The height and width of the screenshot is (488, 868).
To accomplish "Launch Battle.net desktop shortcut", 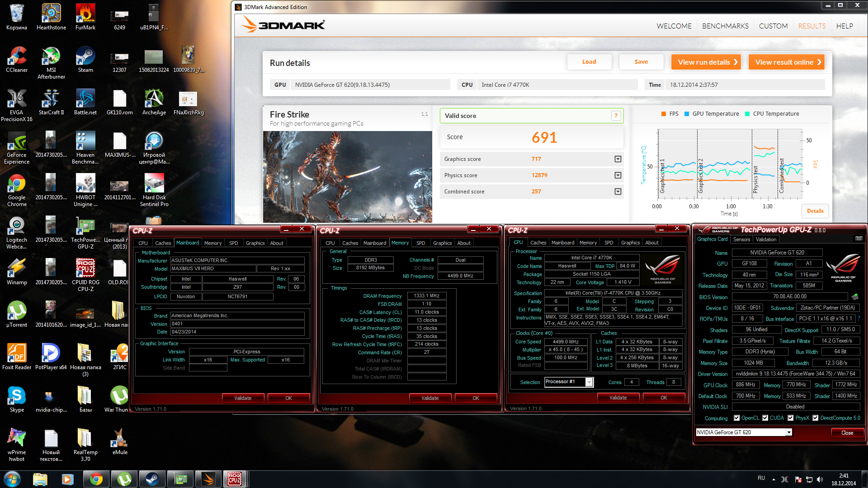I will click(85, 102).
